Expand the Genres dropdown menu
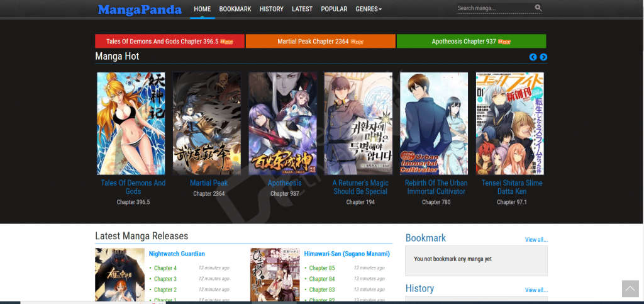Screen dimensions: 644x304 pos(369,9)
